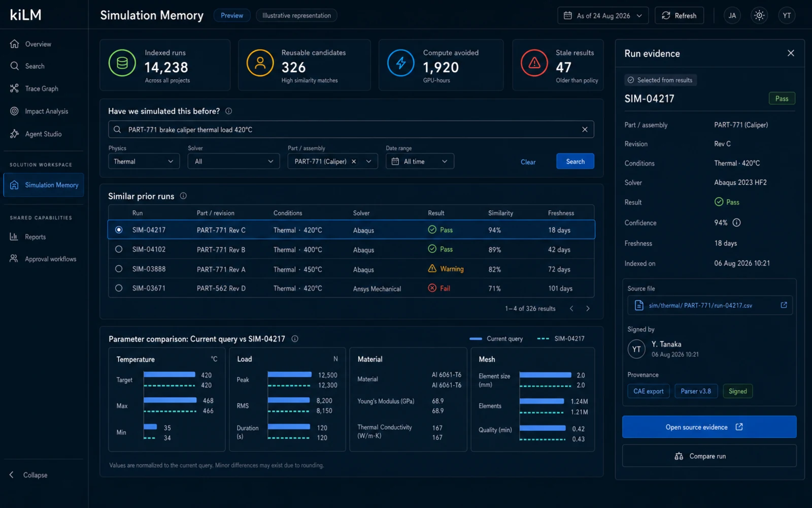Viewport: 812px width, 508px height.
Task: Clear the search query with the X icon
Action: point(585,130)
